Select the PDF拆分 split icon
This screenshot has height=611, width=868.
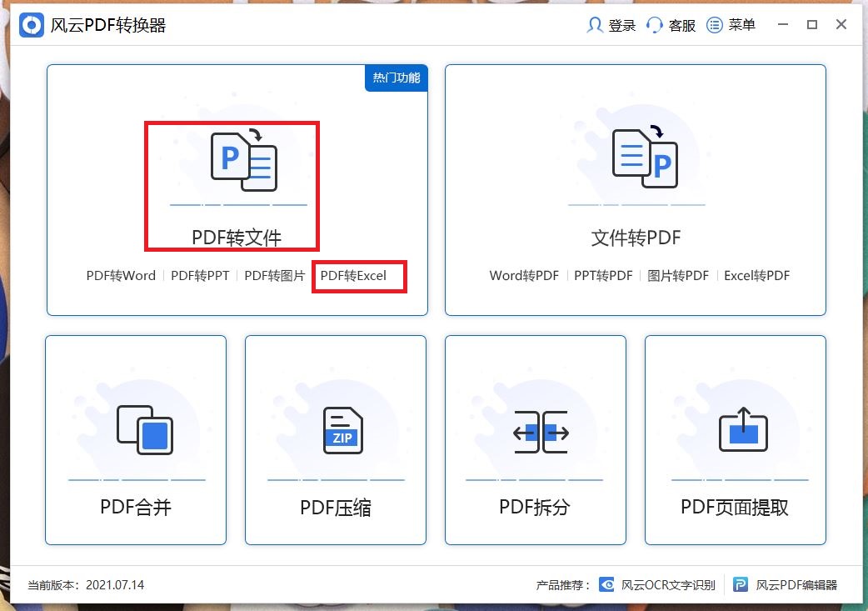[x=541, y=432]
